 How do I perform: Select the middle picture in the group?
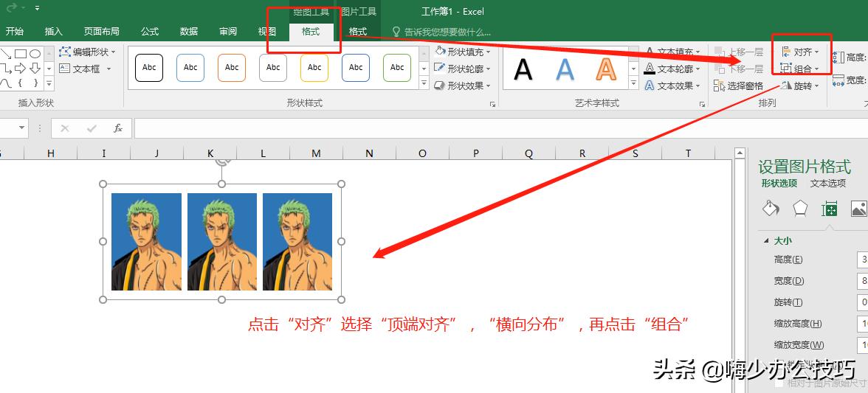click(x=222, y=242)
